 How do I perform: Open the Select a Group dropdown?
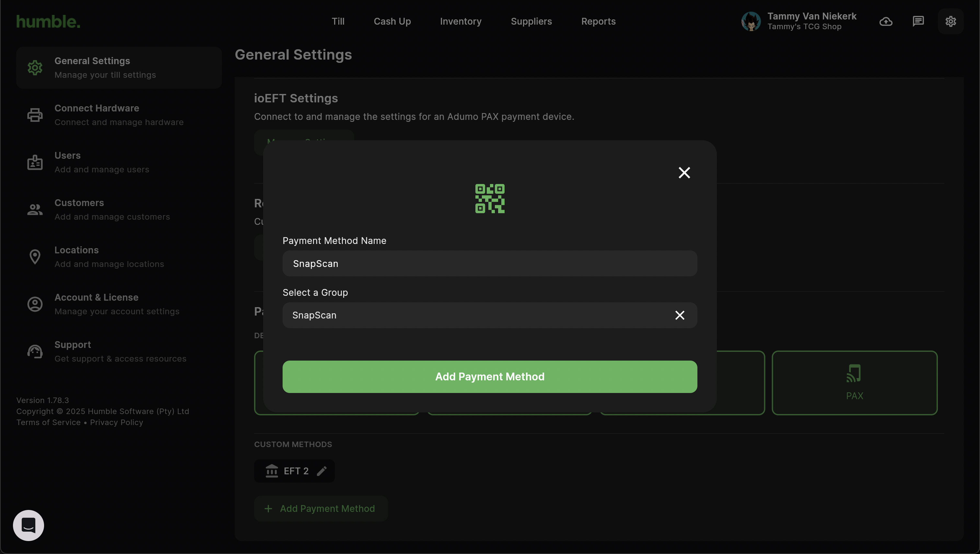tap(476, 315)
